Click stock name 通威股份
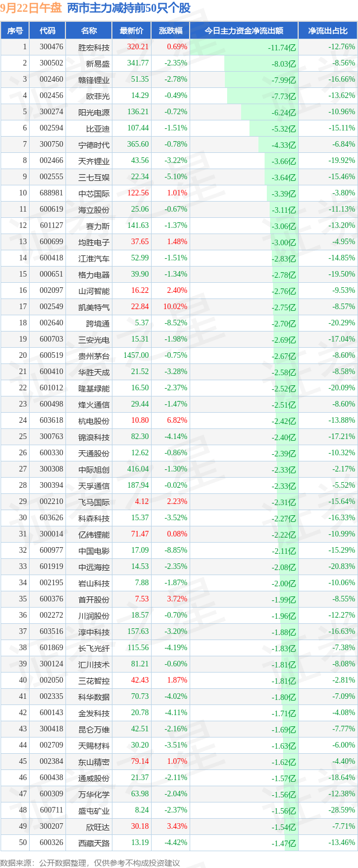 coord(94,778)
